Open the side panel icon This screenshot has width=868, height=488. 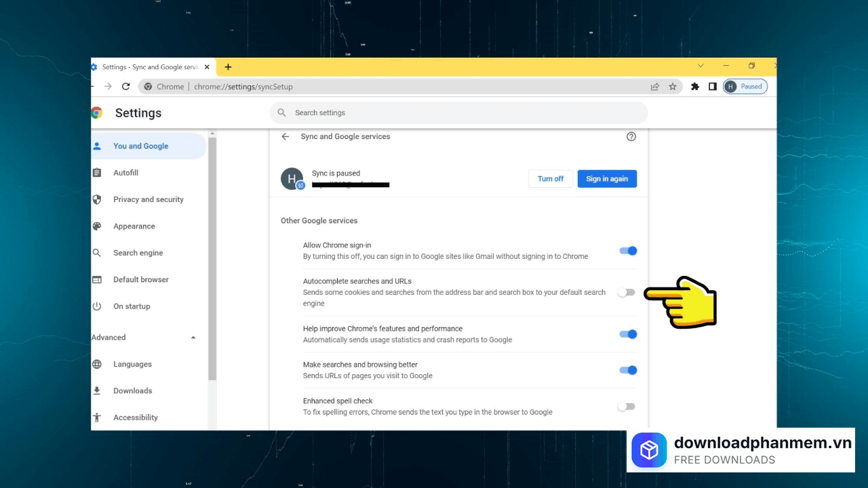(713, 87)
